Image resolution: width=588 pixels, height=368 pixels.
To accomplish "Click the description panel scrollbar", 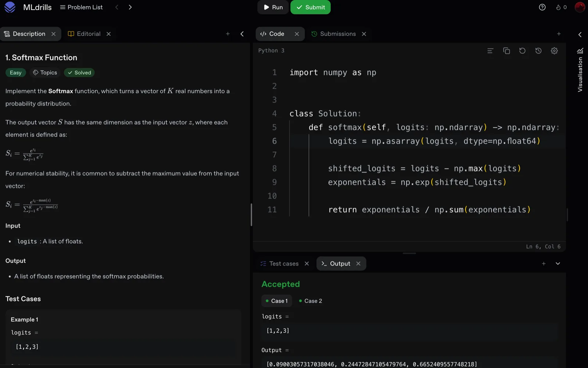I will point(251,215).
